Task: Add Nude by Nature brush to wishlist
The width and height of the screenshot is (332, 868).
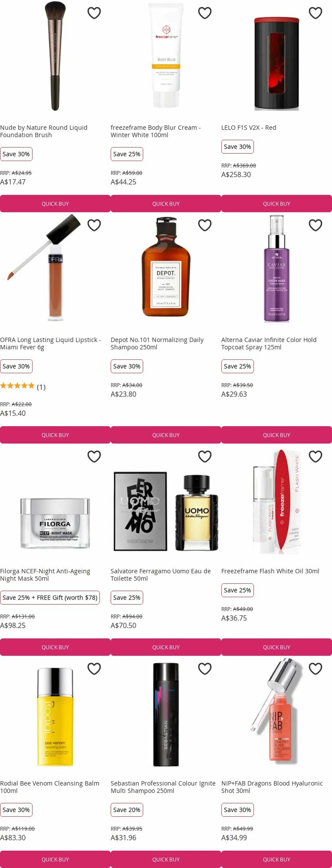Action: tap(94, 13)
